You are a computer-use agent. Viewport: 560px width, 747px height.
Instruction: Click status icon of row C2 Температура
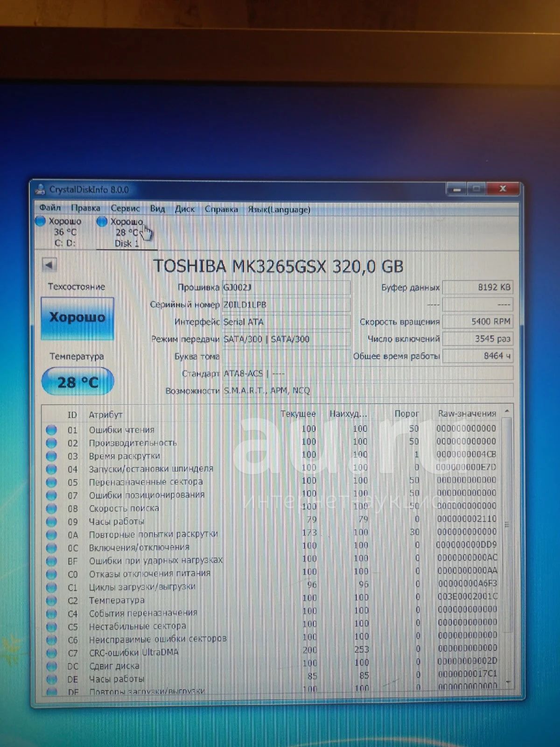tap(51, 600)
